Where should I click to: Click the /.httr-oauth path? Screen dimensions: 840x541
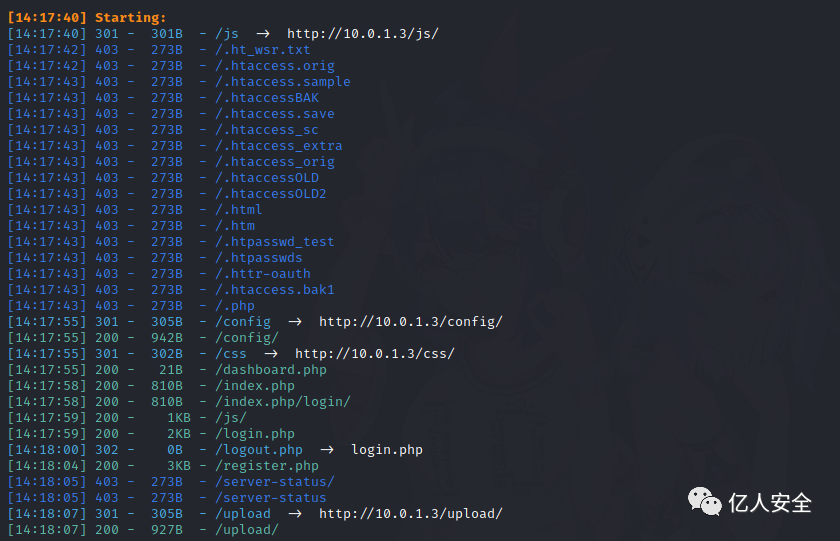(262, 274)
